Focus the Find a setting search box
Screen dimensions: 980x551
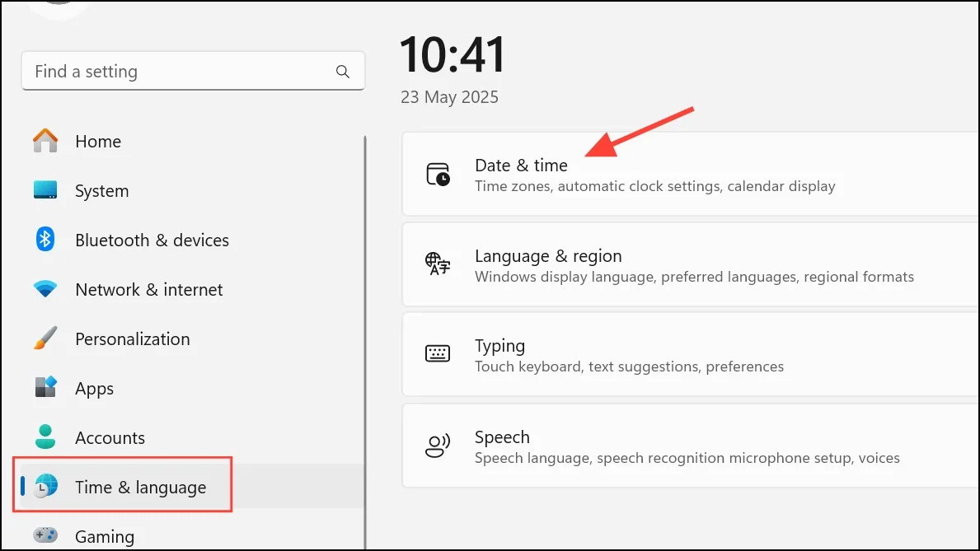(193, 71)
